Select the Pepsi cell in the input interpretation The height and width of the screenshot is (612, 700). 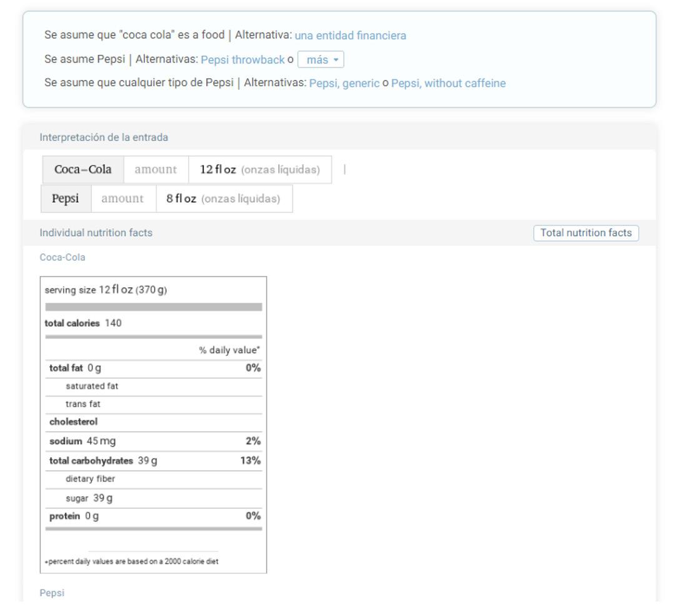[66, 199]
